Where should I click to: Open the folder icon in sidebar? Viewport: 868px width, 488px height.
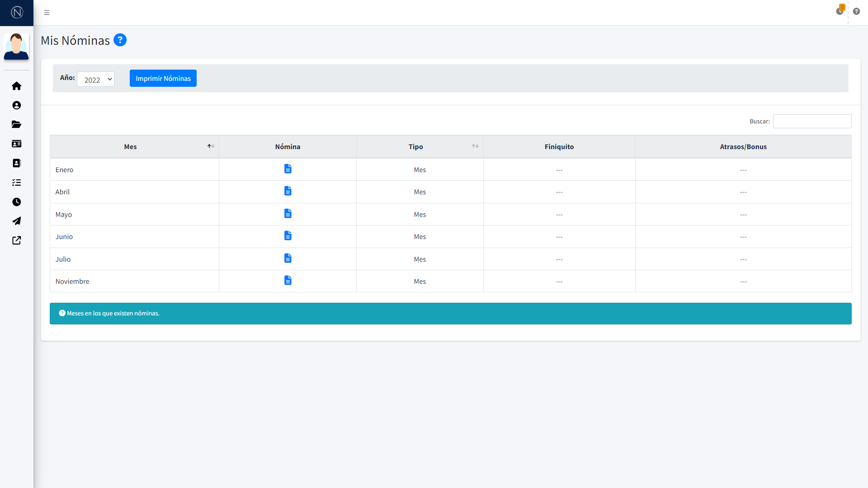tap(17, 124)
